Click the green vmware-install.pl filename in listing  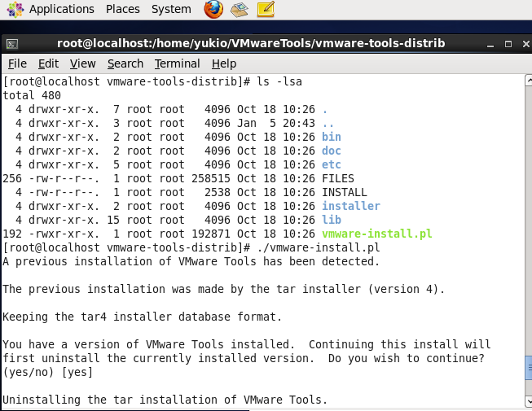[x=376, y=234]
